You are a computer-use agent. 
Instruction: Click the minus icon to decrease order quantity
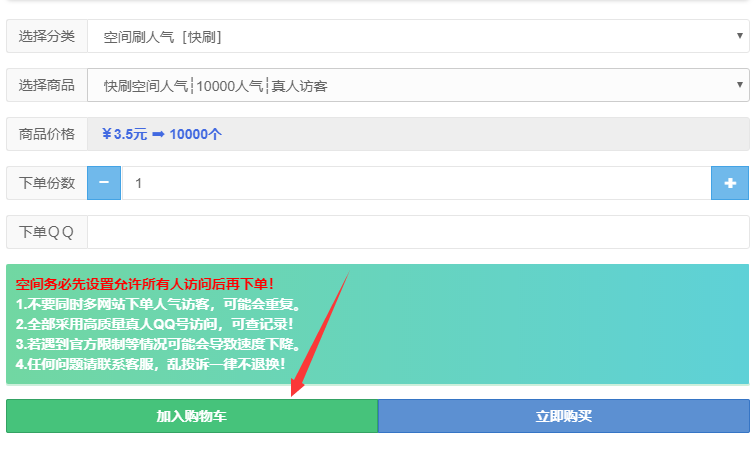pos(104,183)
